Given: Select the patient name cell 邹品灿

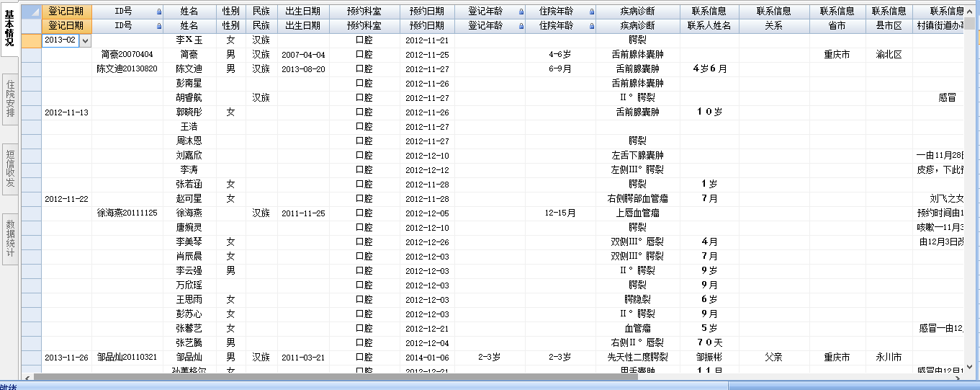Looking at the screenshot, I should coord(189,358).
